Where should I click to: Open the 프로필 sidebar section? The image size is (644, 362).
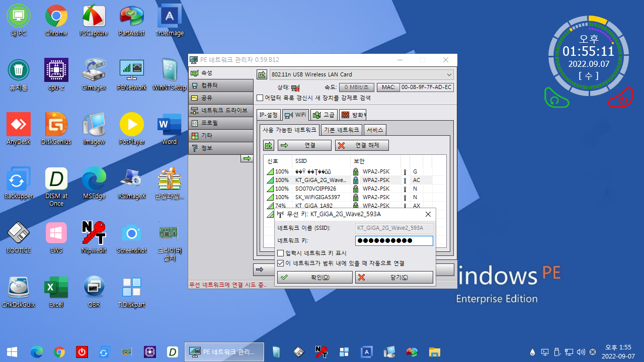(220, 123)
